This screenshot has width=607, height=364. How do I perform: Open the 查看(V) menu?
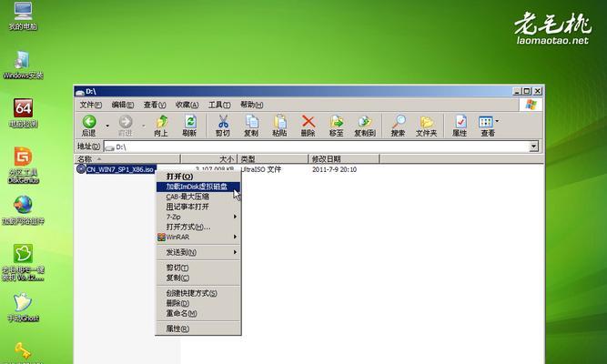(155, 105)
